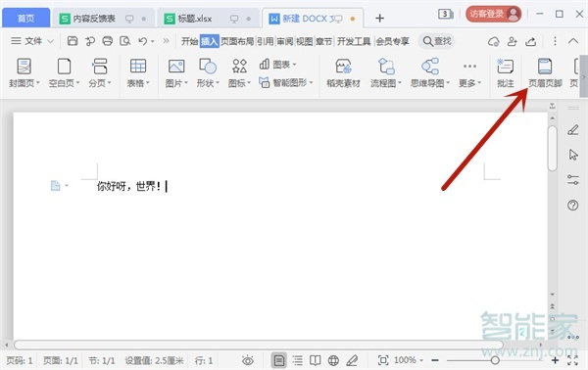This screenshot has height=370, width=588.
Task: Collapse the ribbon with the up chevron
Action: [573, 41]
